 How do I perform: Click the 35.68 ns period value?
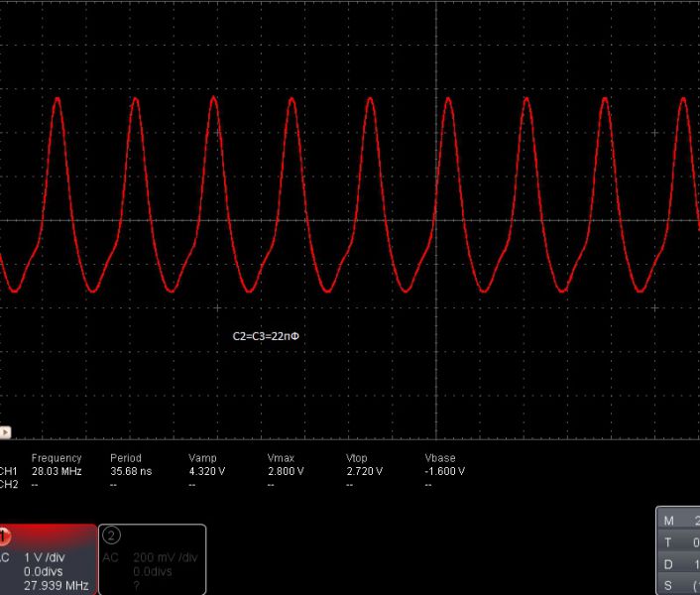pos(131,471)
